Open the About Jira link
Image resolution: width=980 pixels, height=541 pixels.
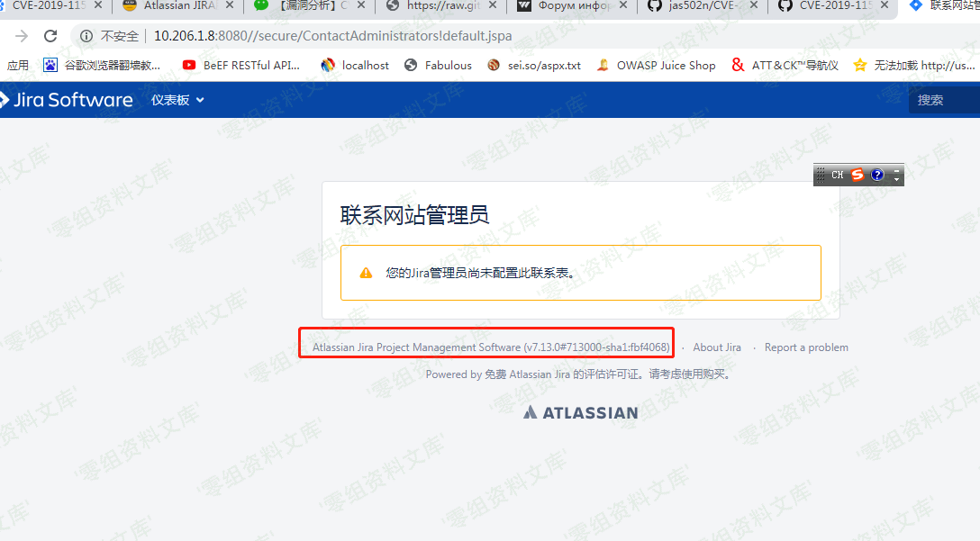(717, 347)
